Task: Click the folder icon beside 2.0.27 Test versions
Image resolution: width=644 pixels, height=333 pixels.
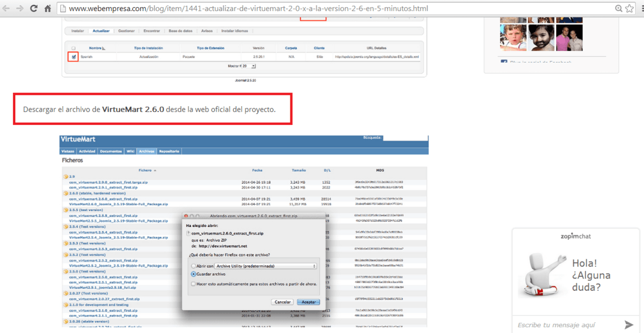Action: tap(66, 294)
